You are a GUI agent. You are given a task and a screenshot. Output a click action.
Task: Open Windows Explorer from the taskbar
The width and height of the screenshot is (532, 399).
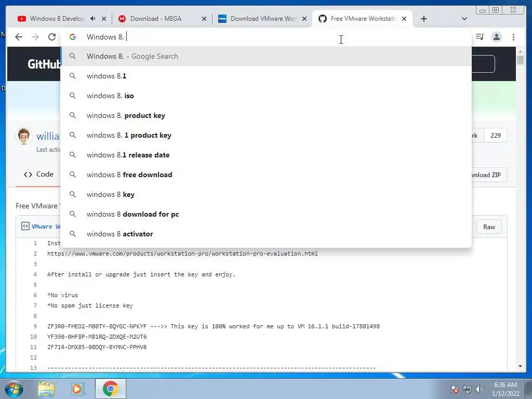(46, 389)
